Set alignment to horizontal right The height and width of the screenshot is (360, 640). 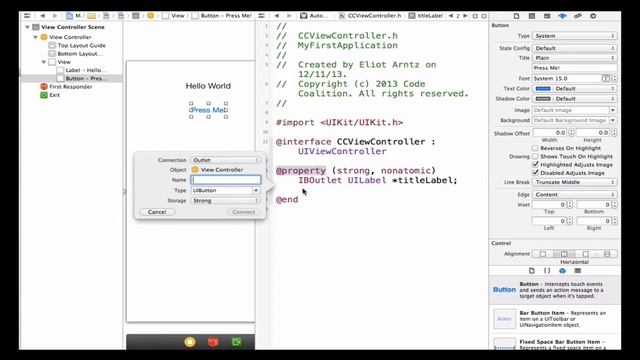[586, 254]
